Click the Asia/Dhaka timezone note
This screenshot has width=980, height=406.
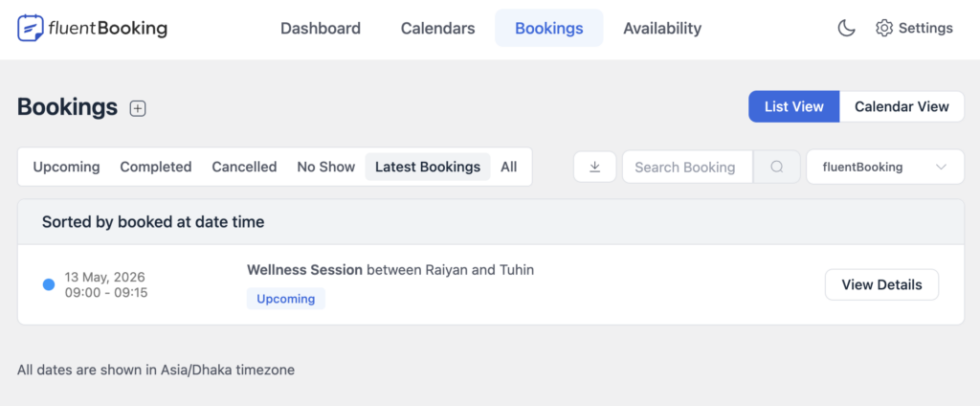point(156,370)
